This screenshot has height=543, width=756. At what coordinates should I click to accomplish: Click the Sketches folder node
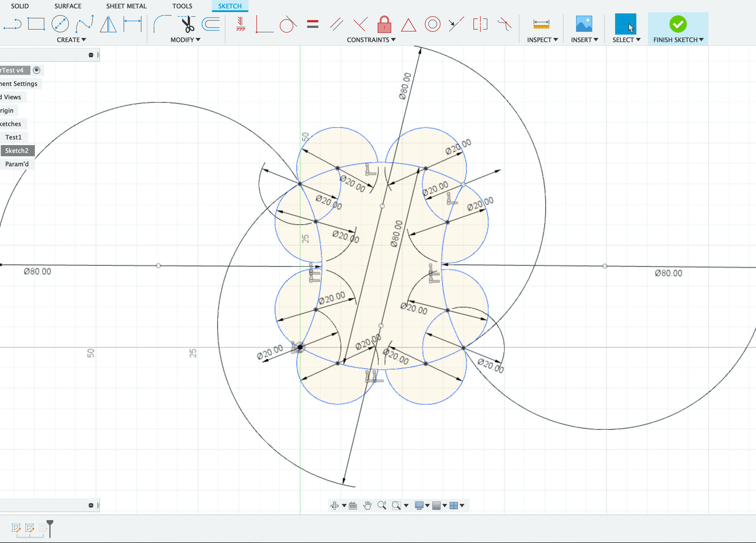tap(11, 124)
